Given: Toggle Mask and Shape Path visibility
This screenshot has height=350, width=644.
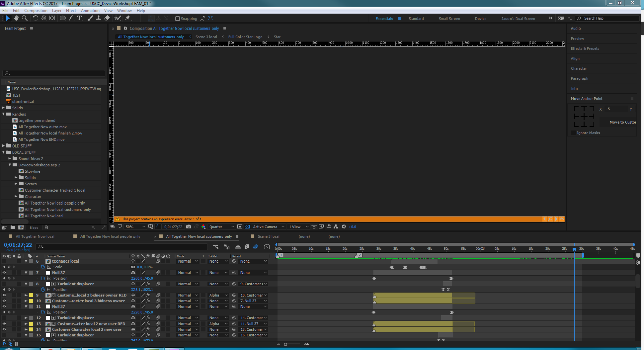Looking at the screenshot, I should [x=158, y=227].
